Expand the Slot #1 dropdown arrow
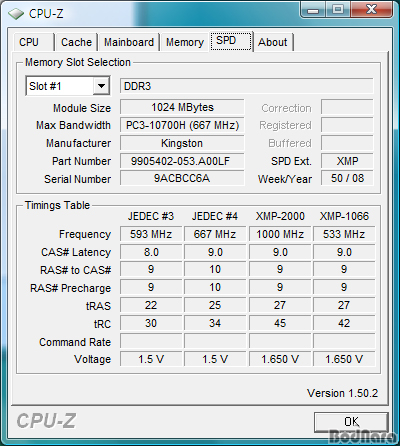 tap(101, 86)
